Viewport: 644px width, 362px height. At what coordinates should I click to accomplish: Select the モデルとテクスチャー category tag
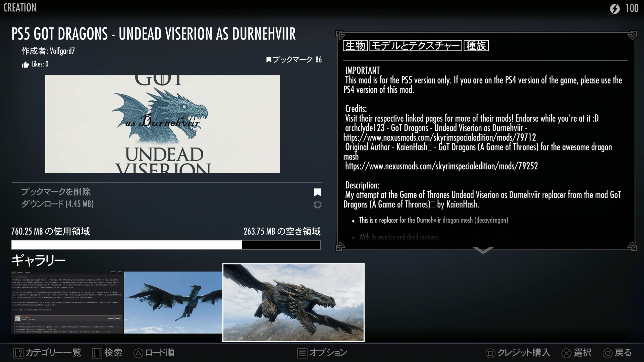[x=416, y=46]
